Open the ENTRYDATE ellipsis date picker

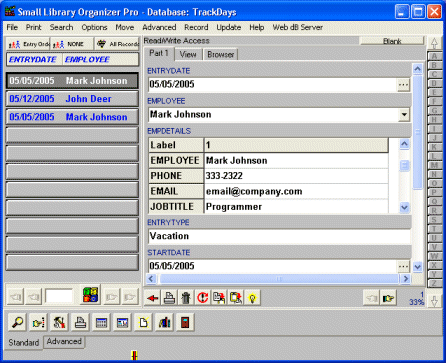(x=403, y=85)
